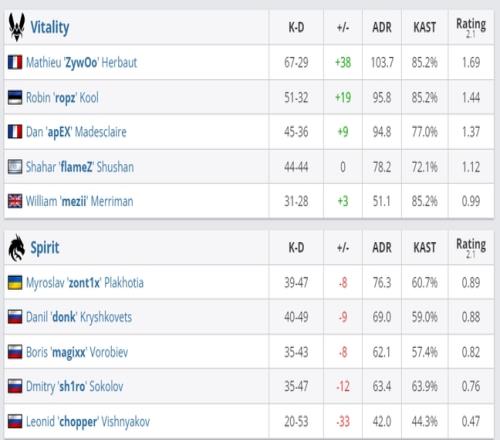The width and height of the screenshot is (500, 440).
Task: Click the French flag beside ZywOo
Action: (x=15, y=62)
